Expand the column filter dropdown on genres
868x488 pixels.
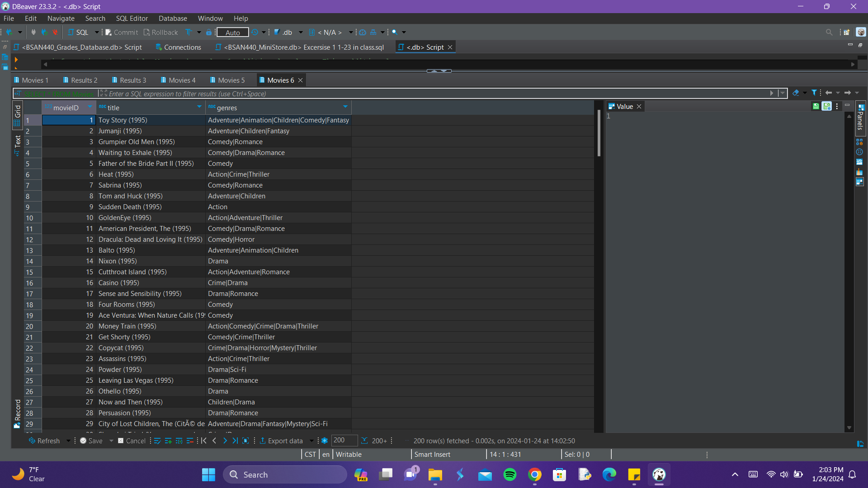pos(346,107)
